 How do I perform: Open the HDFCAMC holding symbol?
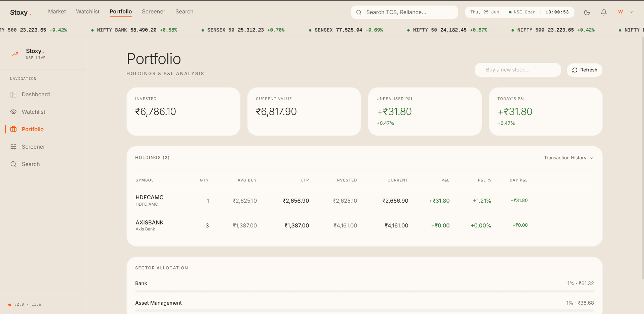[x=150, y=198]
